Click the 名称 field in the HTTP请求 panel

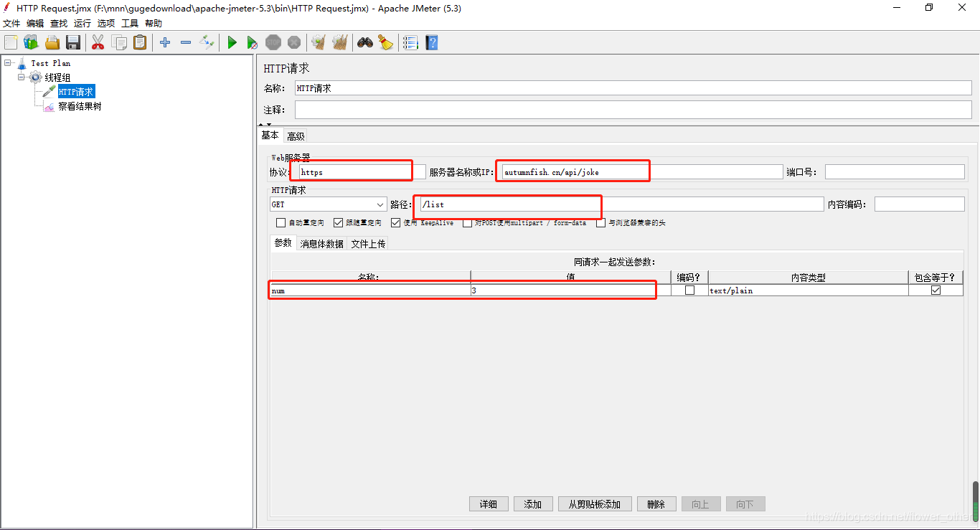tap(633, 88)
